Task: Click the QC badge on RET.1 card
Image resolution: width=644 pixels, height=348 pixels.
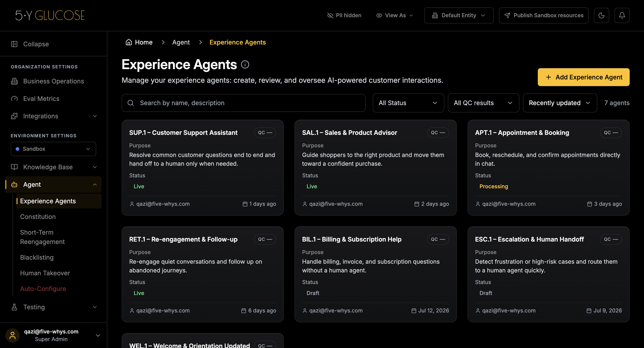Action: (265, 239)
